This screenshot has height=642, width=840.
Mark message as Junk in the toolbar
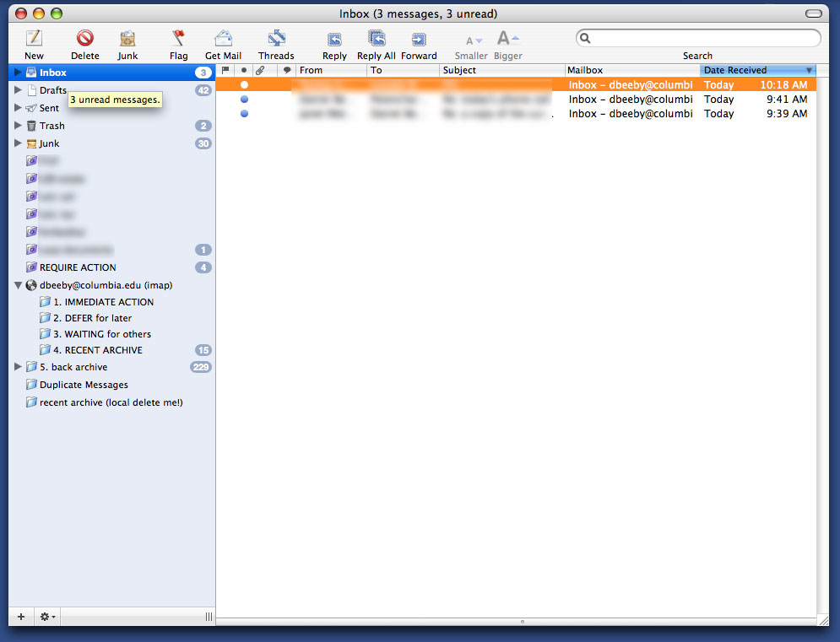click(127, 38)
